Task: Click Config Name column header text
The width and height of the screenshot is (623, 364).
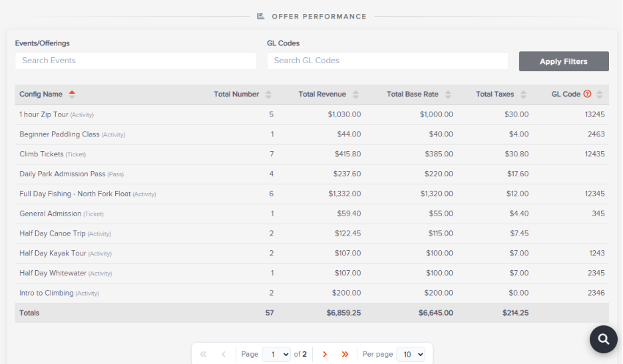Action: pos(41,94)
